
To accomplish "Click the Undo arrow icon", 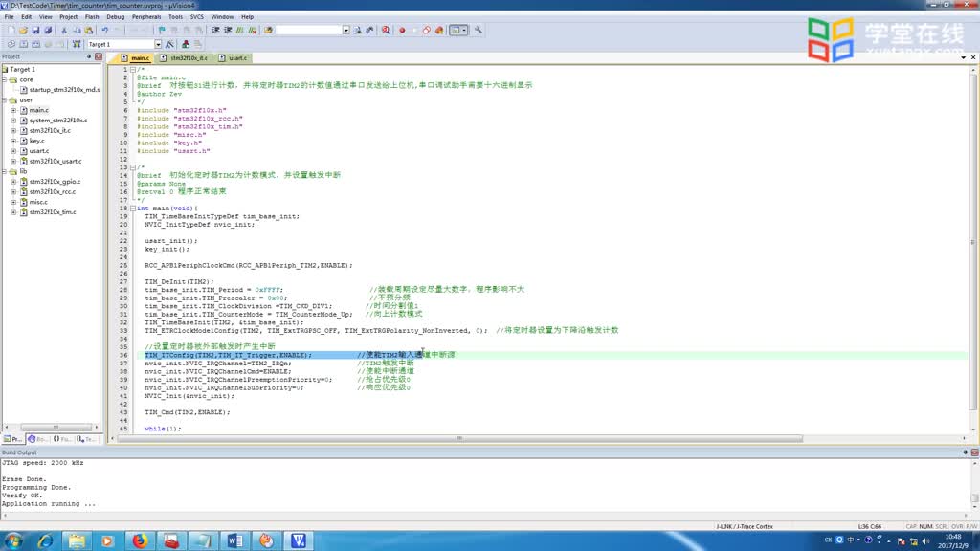I will pos(105,30).
